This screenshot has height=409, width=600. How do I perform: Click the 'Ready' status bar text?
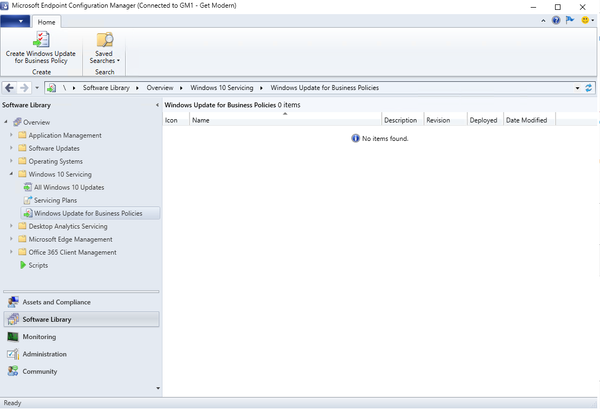13,403
